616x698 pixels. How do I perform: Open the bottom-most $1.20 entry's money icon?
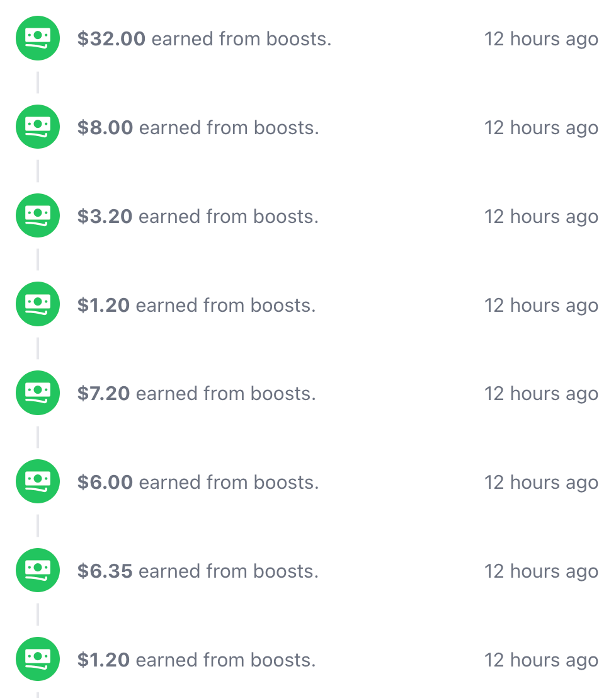click(x=38, y=660)
